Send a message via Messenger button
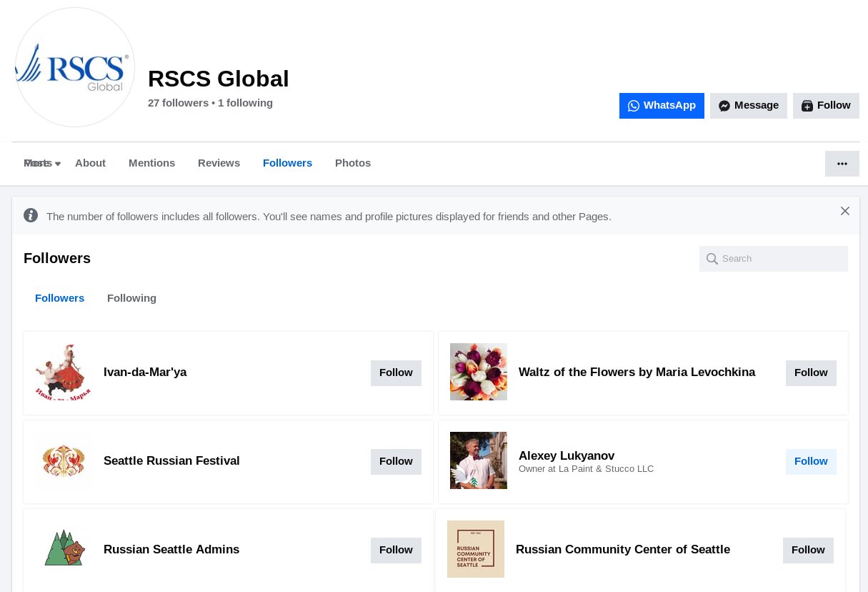The image size is (868, 592). [x=749, y=106]
